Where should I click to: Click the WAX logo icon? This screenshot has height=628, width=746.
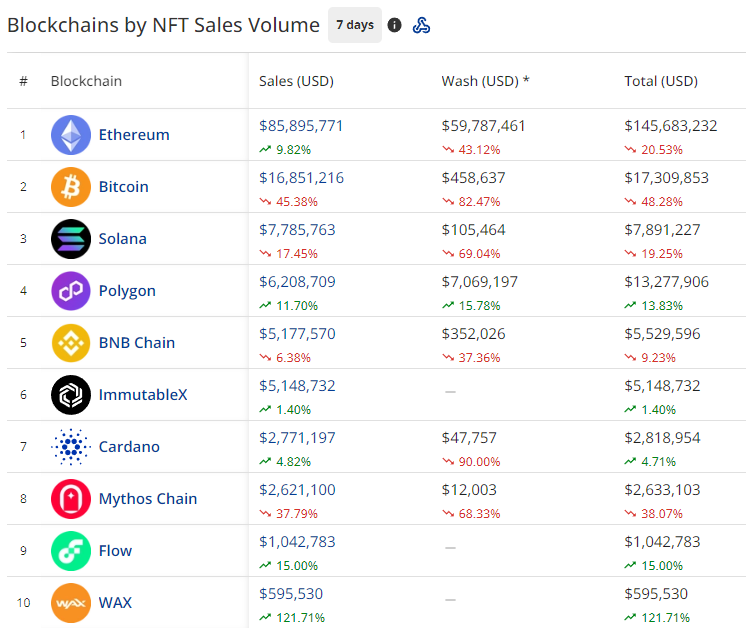coord(71,603)
